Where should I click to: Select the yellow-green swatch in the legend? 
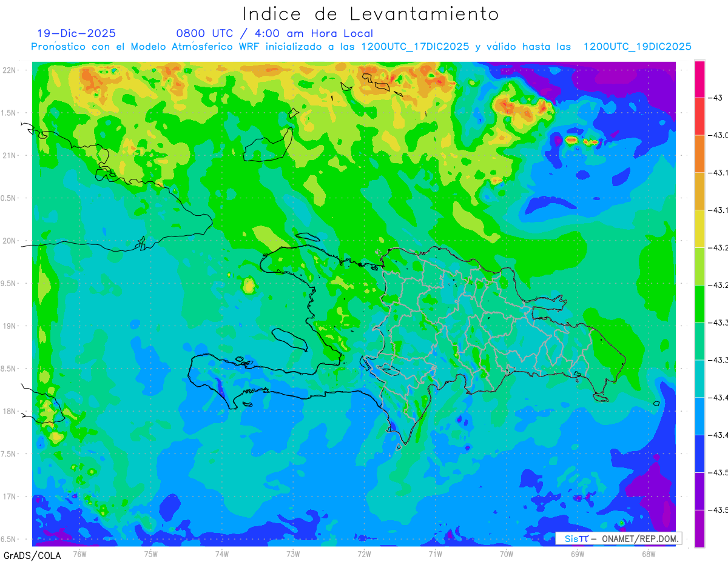[x=699, y=266]
